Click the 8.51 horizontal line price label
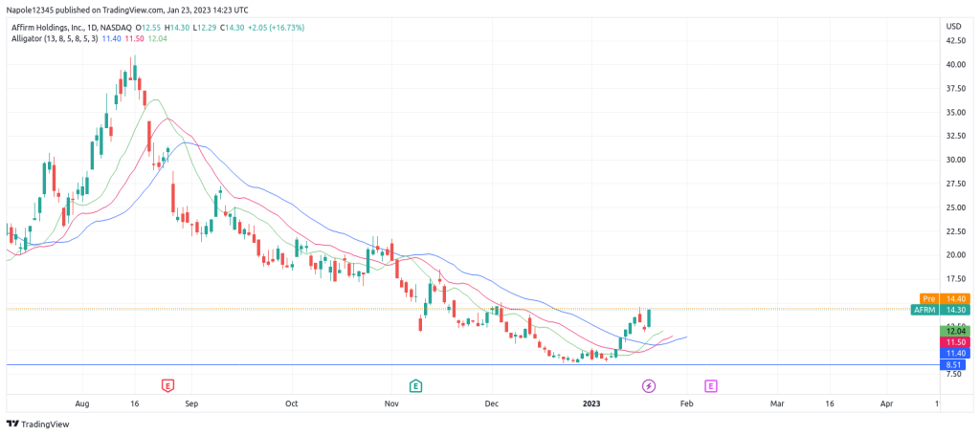980x435 pixels. (952, 364)
